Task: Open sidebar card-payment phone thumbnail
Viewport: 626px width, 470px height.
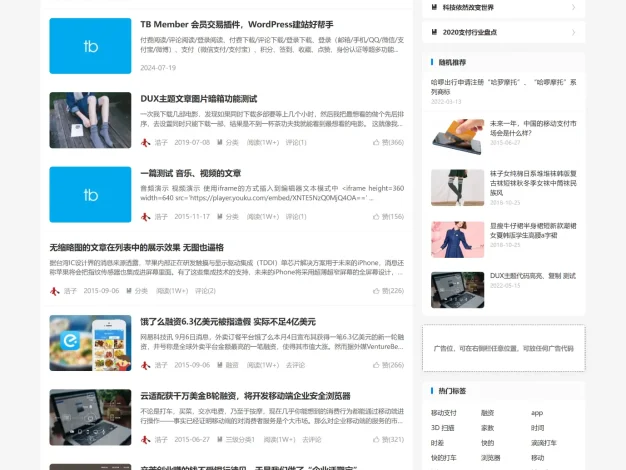Action: coord(458,137)
